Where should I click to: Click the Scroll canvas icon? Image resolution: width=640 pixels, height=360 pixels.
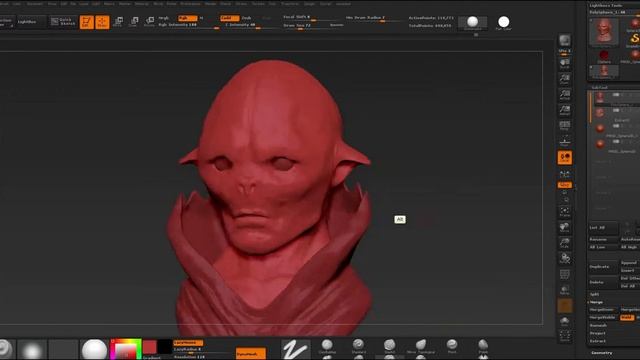(x=564, y=64)
